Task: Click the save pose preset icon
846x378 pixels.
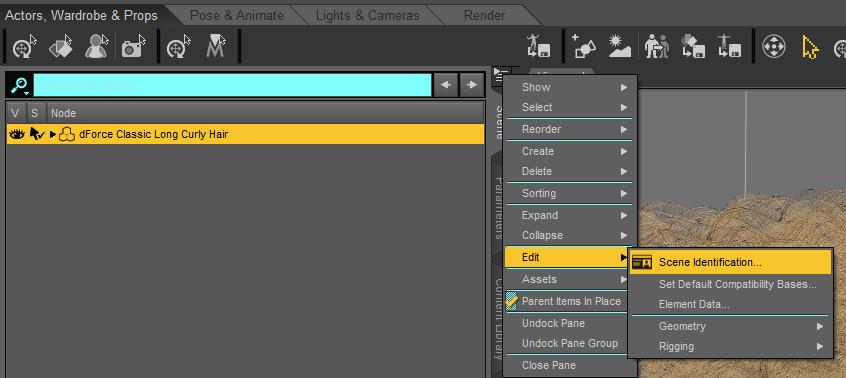Action: click(538, 47)
